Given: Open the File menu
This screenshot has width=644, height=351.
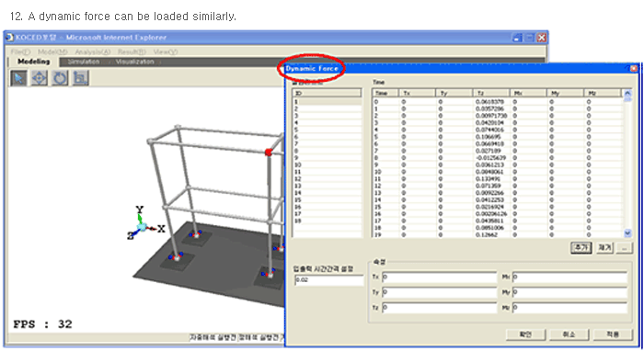Looking at the screenshot, I should (20, 51).
